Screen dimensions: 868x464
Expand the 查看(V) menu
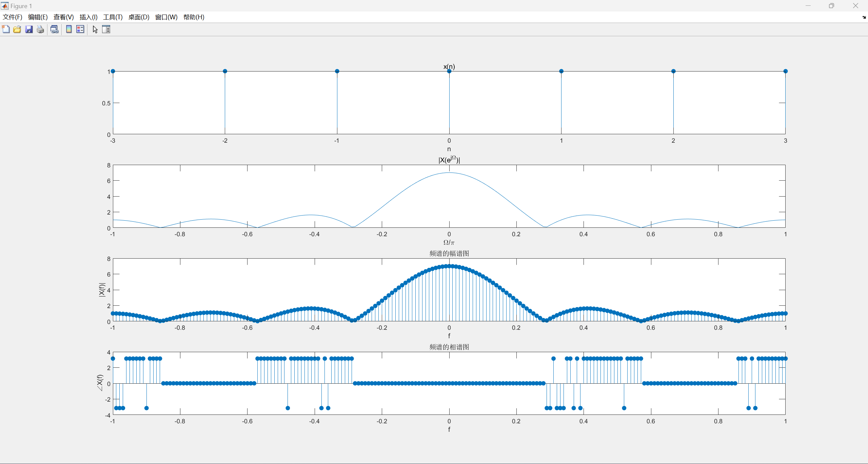point(63,17)
